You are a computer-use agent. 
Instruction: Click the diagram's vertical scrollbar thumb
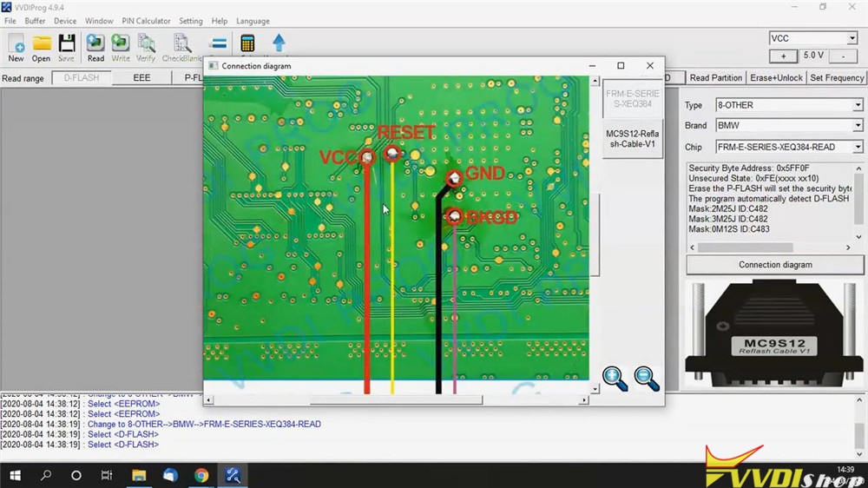(595, 234)
